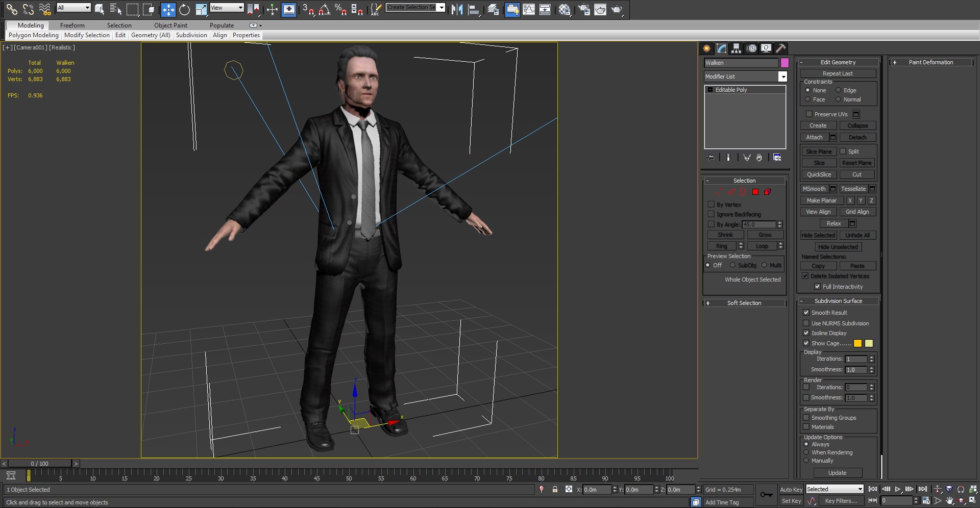Open the Create command panel tab
980x508 pixels.
tap(706, 48)
